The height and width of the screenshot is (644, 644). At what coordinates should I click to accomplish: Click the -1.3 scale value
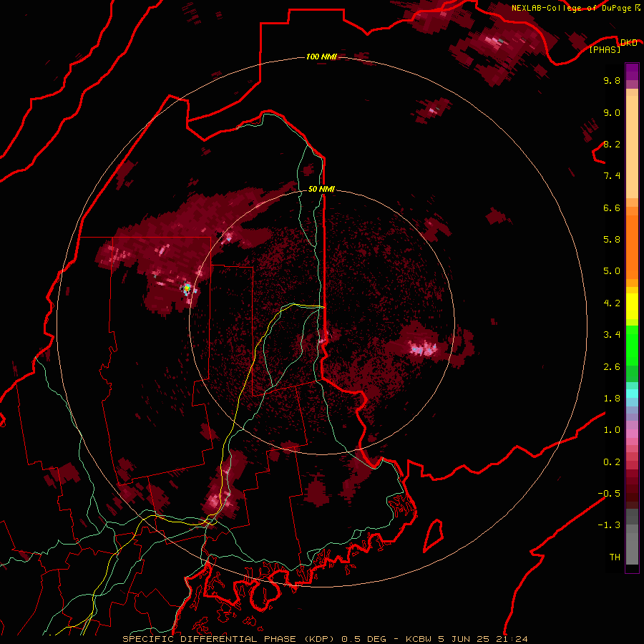coord(609,525)
